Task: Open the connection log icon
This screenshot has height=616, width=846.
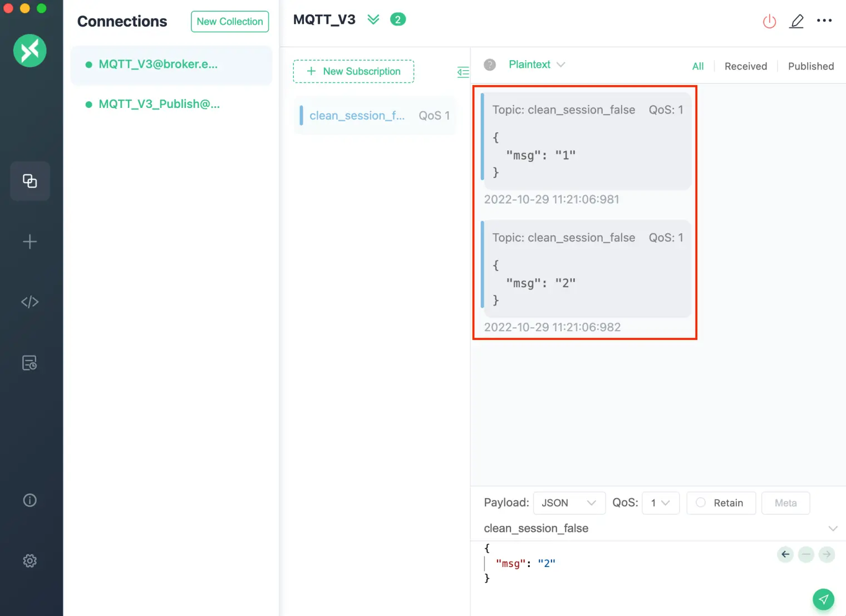Action: tap(29, 362)
